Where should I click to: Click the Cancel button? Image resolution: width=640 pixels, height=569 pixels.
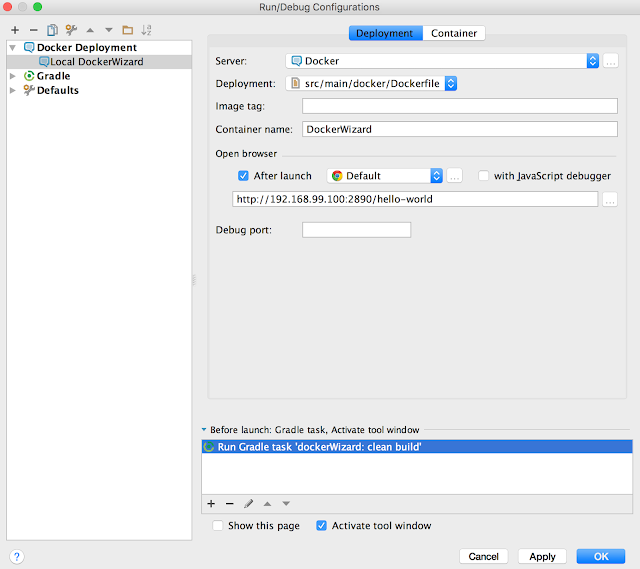point(484,556)
